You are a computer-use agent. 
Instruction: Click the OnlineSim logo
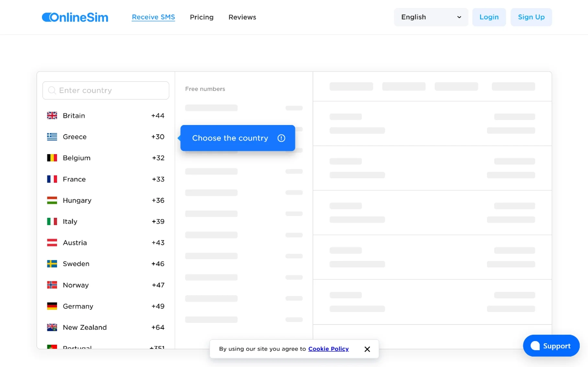tap(75, 17)
